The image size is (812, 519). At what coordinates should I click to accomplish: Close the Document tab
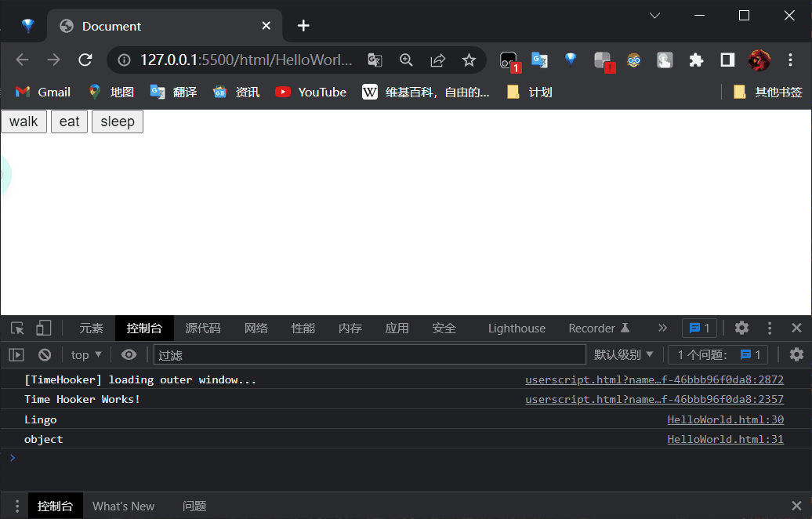(266, 25)
